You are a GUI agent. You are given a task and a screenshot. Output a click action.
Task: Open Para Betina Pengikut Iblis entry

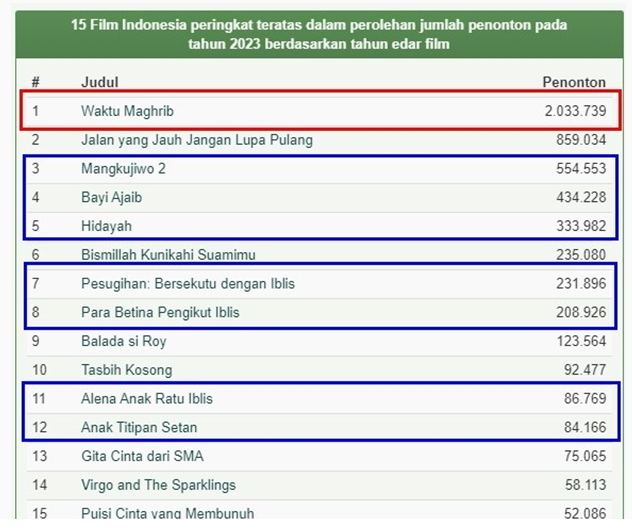[160, 312]
